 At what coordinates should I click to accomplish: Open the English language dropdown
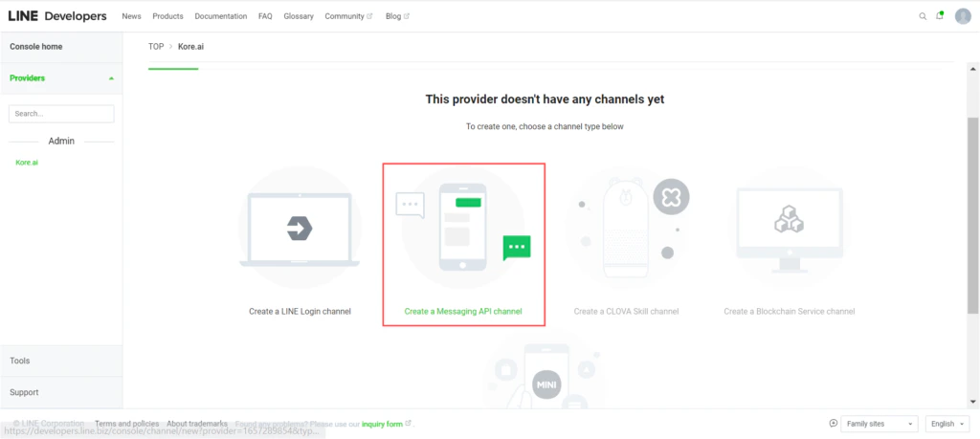pyautogui.click(x=947, y=424)
